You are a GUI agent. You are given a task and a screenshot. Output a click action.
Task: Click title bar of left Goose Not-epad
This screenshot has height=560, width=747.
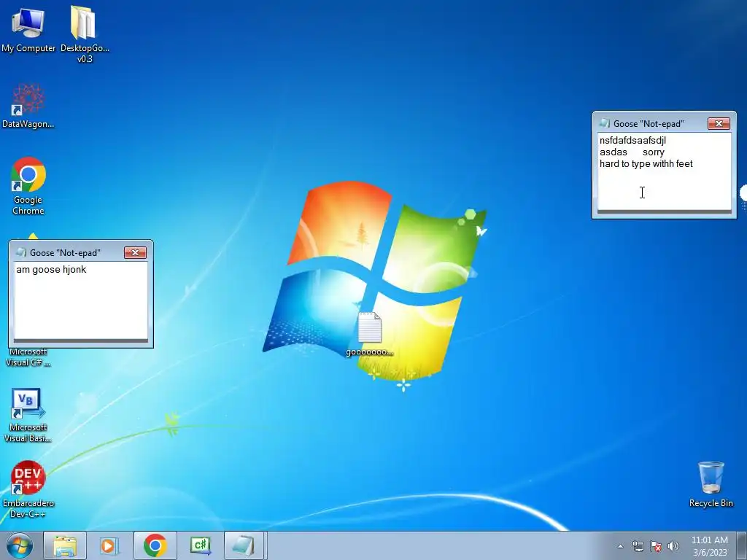pos(81,252)
